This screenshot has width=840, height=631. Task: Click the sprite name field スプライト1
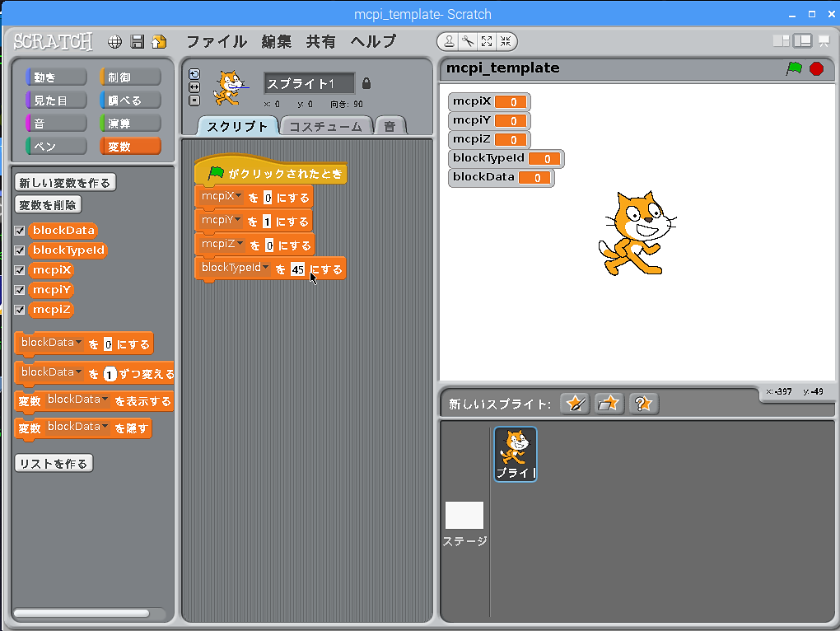[x=309, y=83]
